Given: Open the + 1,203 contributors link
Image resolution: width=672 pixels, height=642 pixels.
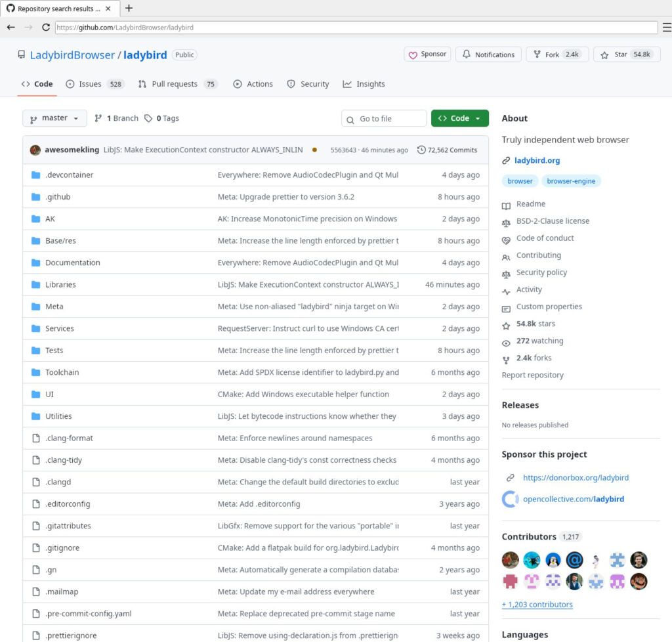Looking at the screenshot, I should tap(537, 605).
